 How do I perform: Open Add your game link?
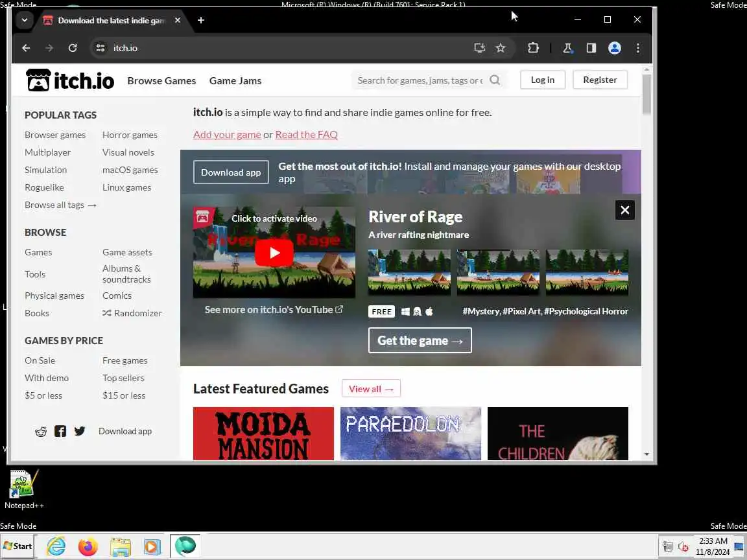(227, 134)
